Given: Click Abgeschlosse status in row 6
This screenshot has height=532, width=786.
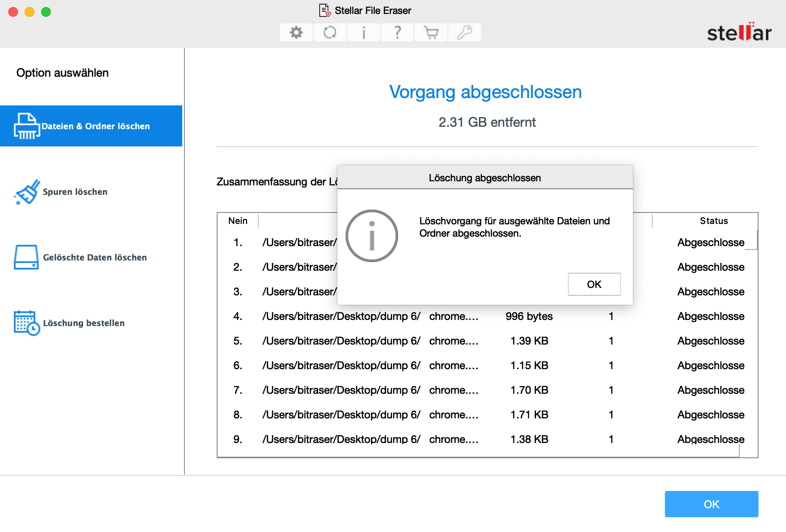Looking at the screenshot, I should (x=711, y=365).
